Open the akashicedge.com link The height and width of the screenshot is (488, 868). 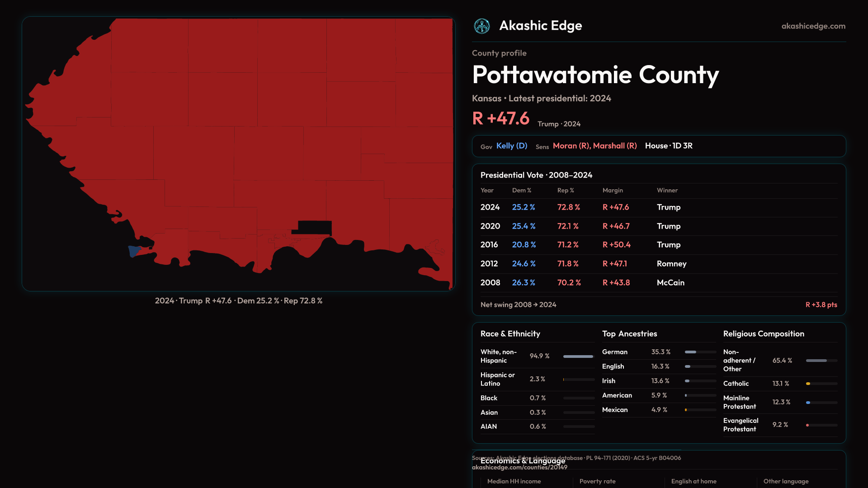[813, 26]
